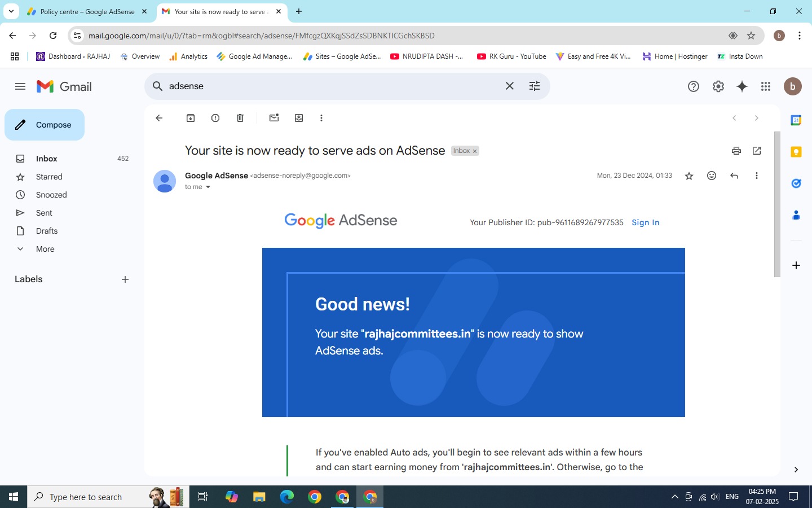Show search options filter icon

pyautogui.click(x=535, y=86)
